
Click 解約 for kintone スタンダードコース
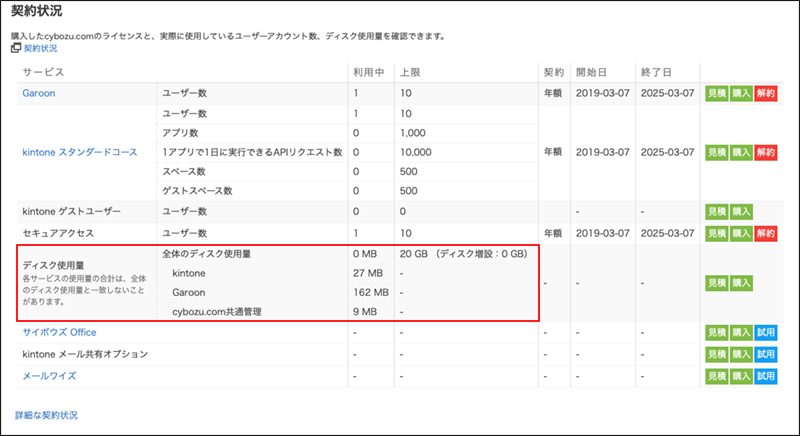click(x=765, y=152)
